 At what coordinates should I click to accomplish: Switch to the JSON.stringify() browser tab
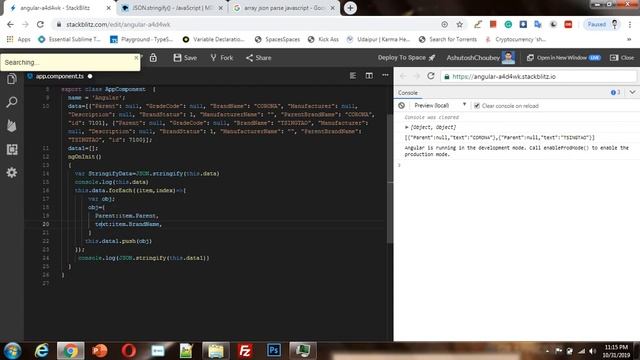(173, 8)
